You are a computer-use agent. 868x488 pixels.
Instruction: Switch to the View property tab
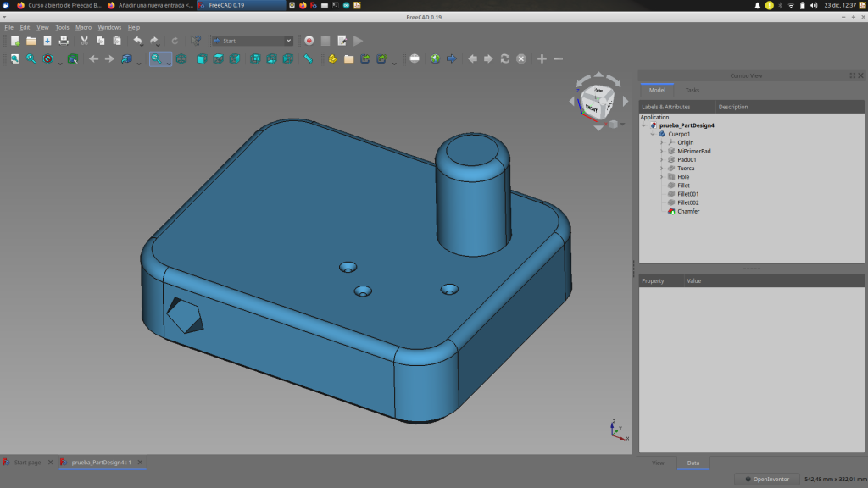click(658, 463)
